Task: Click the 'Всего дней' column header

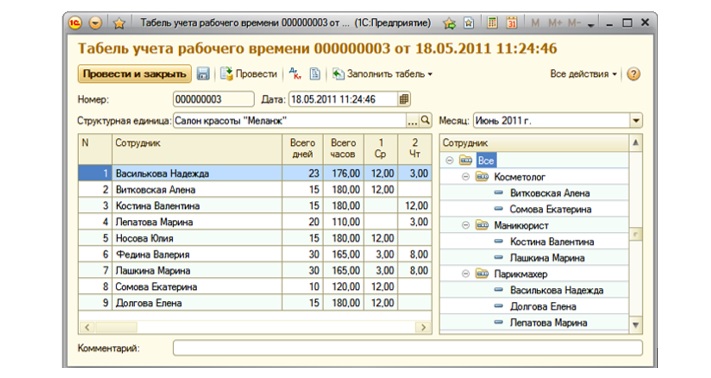Action: pyautogui.click(x=302, y=149)
